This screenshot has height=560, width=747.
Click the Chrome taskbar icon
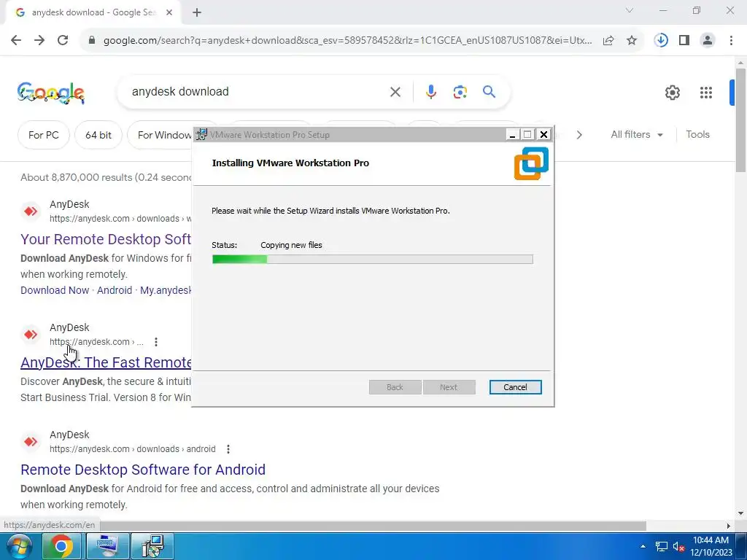point(61,546)
